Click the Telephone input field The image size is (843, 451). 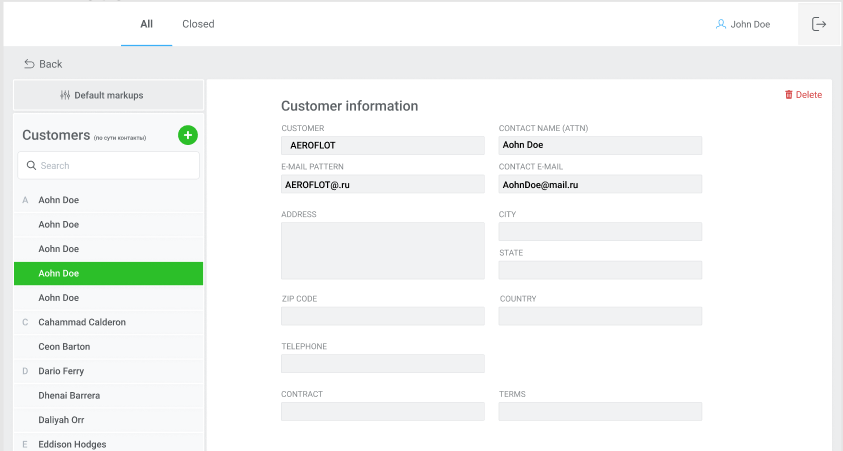click(x=383, y=363)
